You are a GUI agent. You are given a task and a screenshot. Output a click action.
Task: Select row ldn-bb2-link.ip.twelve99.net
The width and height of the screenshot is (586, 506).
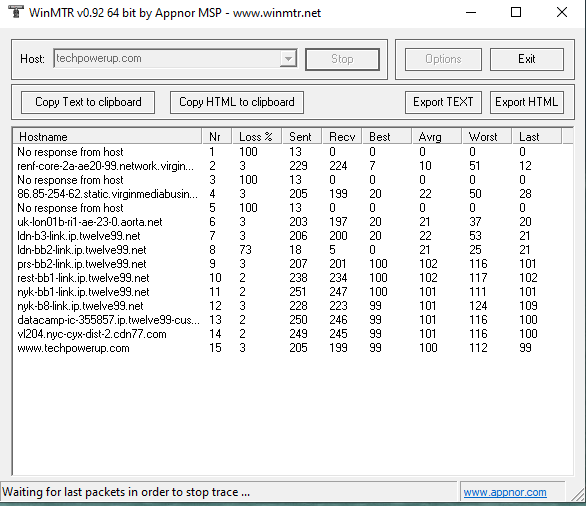click(x=287, y=250)
